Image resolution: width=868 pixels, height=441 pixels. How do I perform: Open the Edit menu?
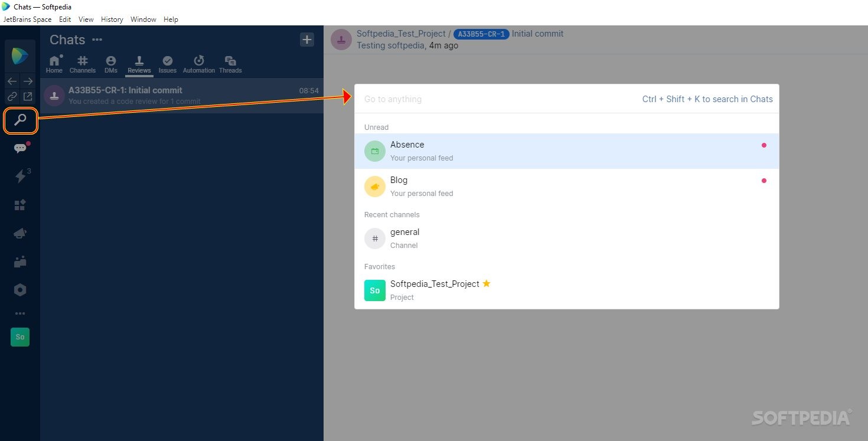[65, 19]
